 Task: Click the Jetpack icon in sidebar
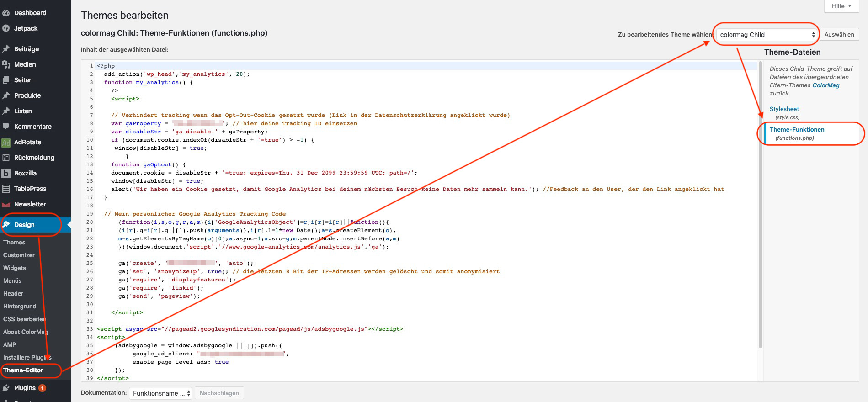[6, 28]
